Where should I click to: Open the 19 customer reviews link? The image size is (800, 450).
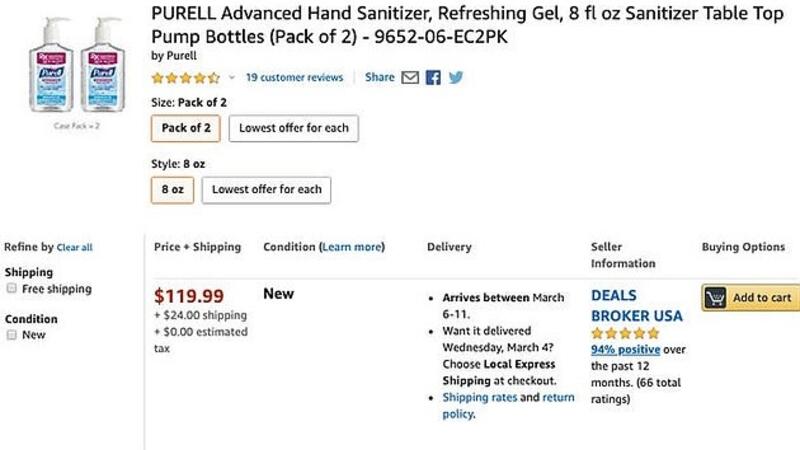294,77
